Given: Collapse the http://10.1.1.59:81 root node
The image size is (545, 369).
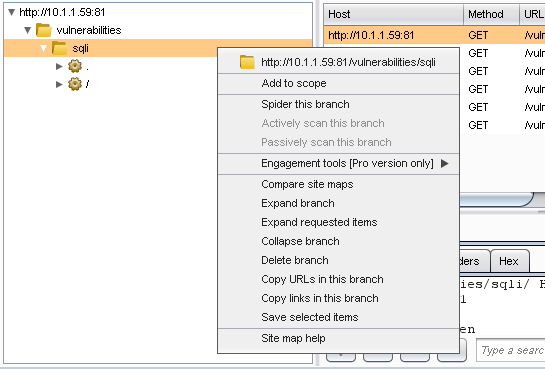Looking at the screenshot, I should [x=11, y=13].
